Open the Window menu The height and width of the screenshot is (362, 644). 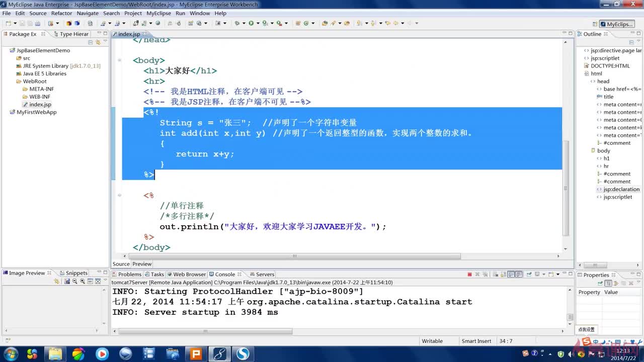pyautogui.click(x=200, y=14)
